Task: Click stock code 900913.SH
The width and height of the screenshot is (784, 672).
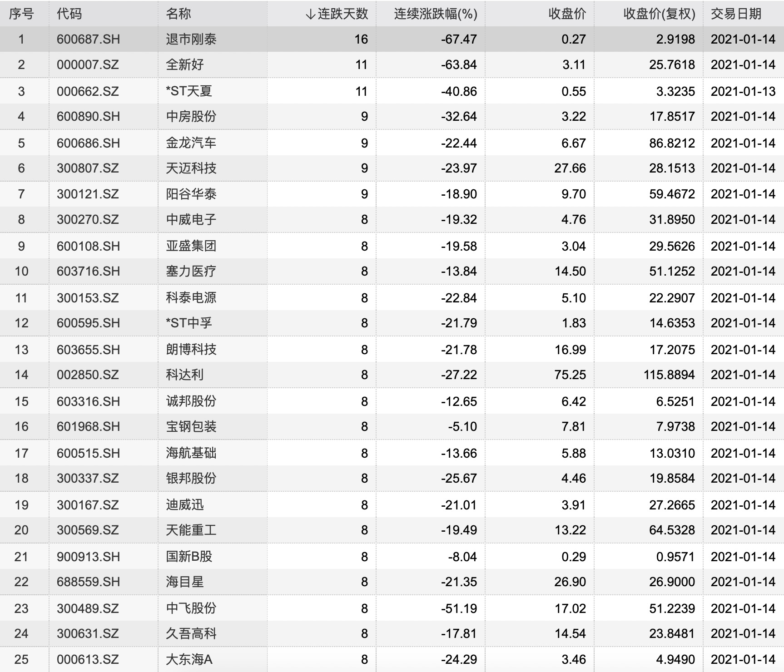Action: pyautogui.click(x=89, y=557)
